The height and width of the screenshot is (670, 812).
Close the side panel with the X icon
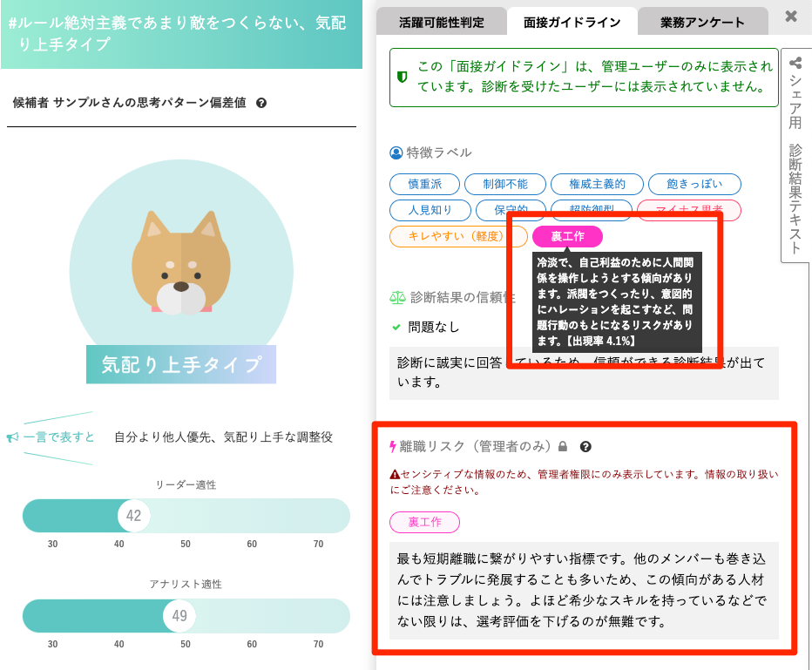click(791, 17)
